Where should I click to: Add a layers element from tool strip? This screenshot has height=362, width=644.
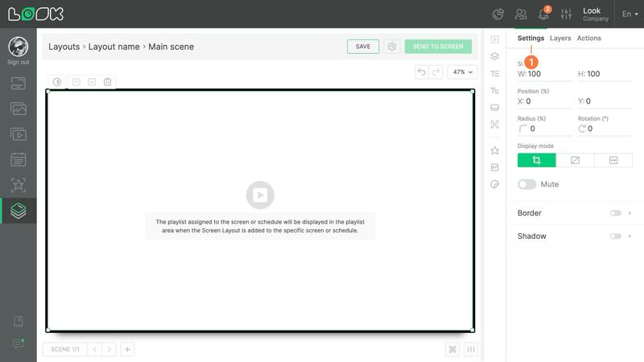pyautogui.click(x=494, y=56)
